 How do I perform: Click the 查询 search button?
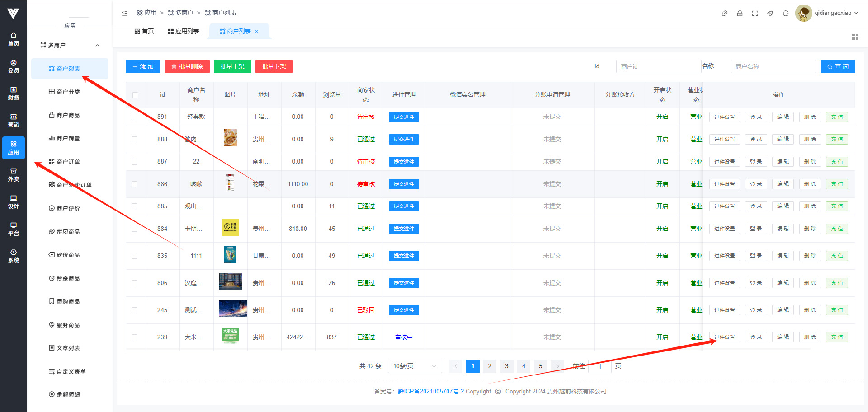click(837, 66)
